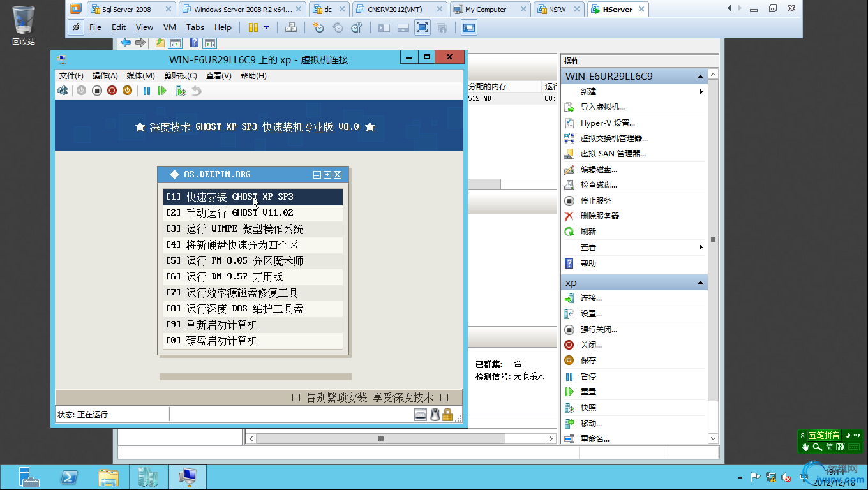Click the lock icon in the VM status bar
868x490 pixels.
(x=447, y=415)
